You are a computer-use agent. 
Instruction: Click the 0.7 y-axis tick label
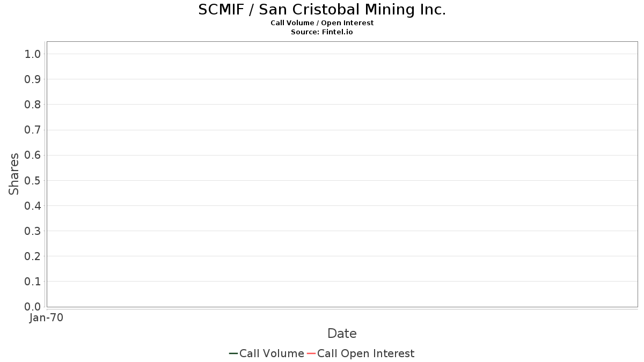coord(33,130)
